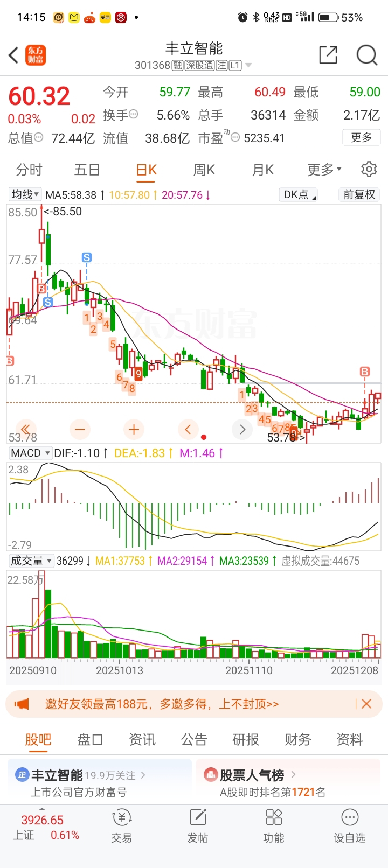The height and width of the screenshot is (868, 388).
Task: Select the 日K chart tab
Action: click(146, 170)
